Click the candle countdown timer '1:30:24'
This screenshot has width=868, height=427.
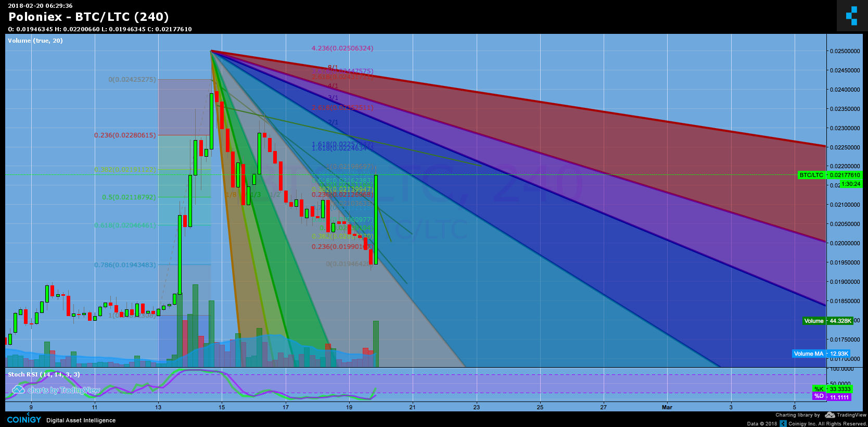coord(851,184)
